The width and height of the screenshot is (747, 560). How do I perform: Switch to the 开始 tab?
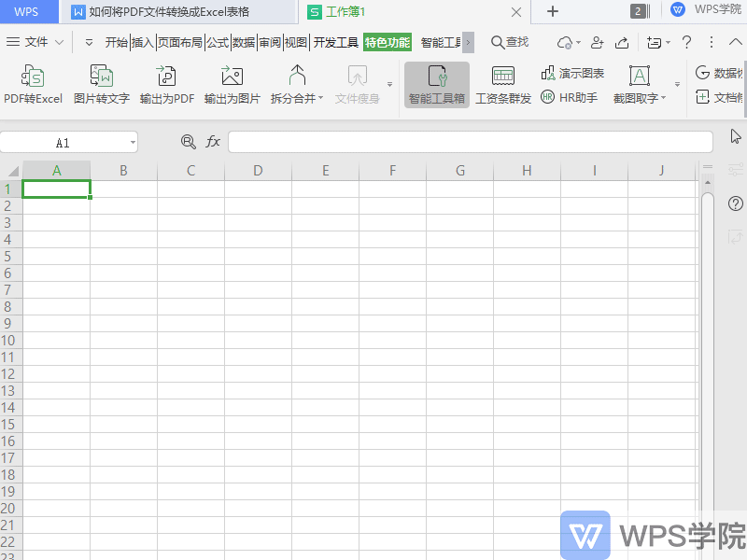[116, 42]
